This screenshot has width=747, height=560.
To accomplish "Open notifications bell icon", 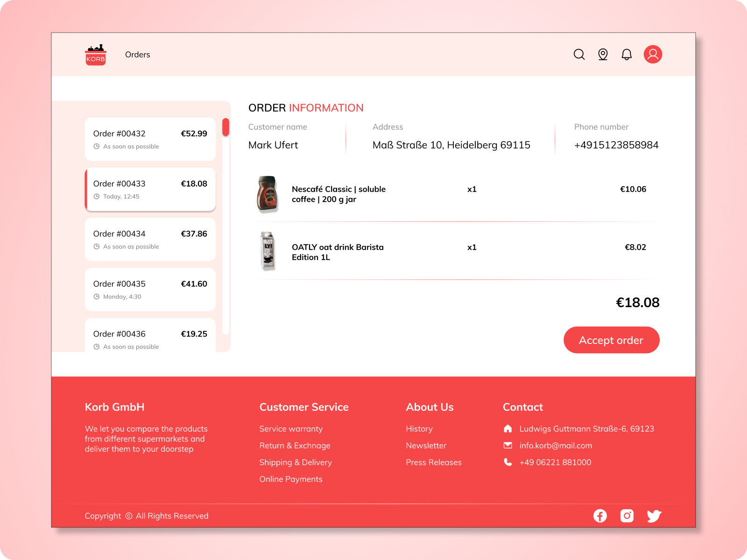I will pyautogui.click(x=627, y=55).
